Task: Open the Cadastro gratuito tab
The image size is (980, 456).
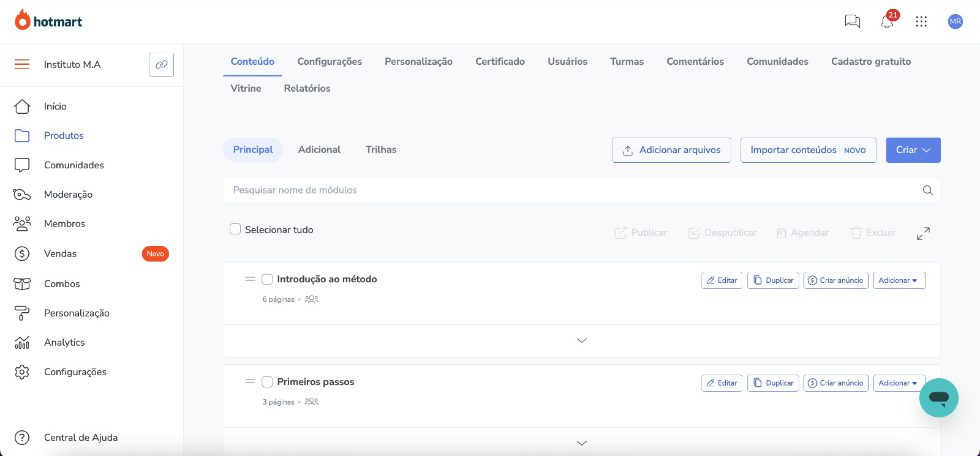Action: [871, 61]
